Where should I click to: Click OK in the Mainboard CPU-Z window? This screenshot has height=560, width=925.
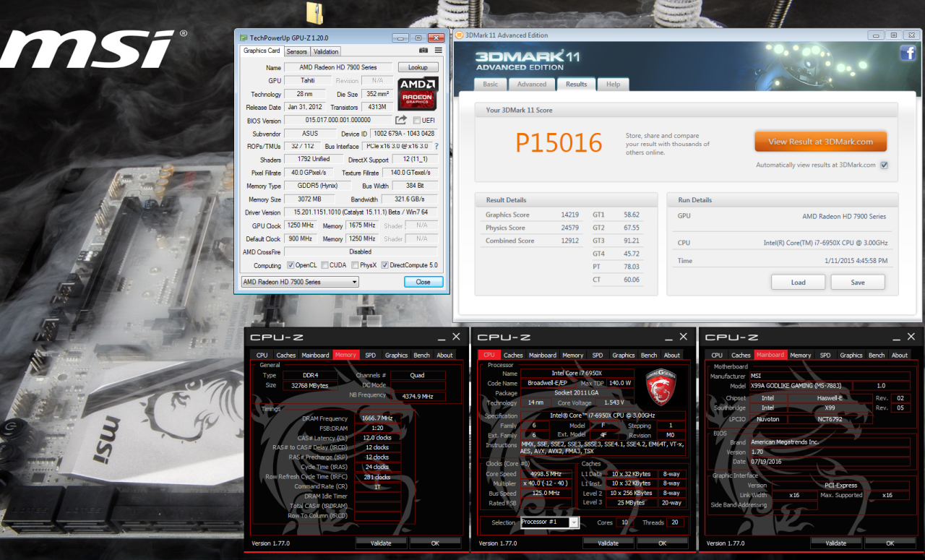[x=890, y=543]
